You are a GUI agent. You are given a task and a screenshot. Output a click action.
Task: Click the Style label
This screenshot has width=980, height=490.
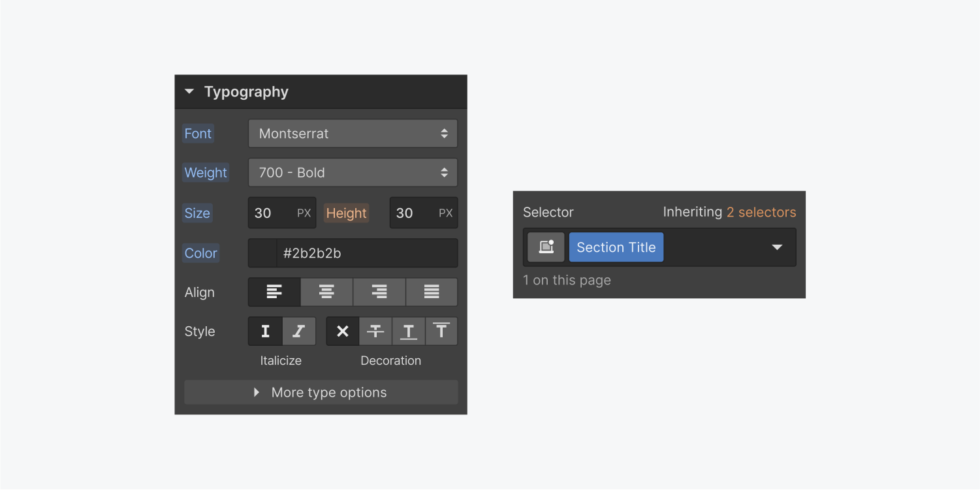[200, 331]
